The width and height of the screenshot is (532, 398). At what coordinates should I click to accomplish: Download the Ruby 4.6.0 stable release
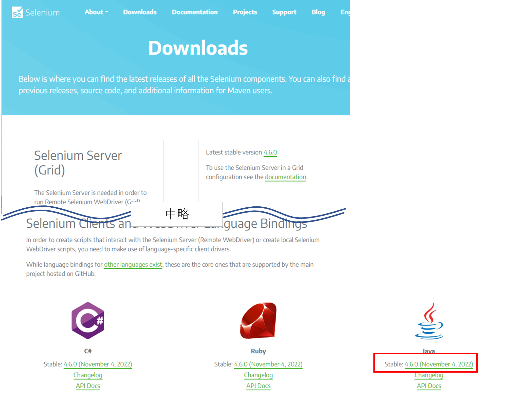268,364
